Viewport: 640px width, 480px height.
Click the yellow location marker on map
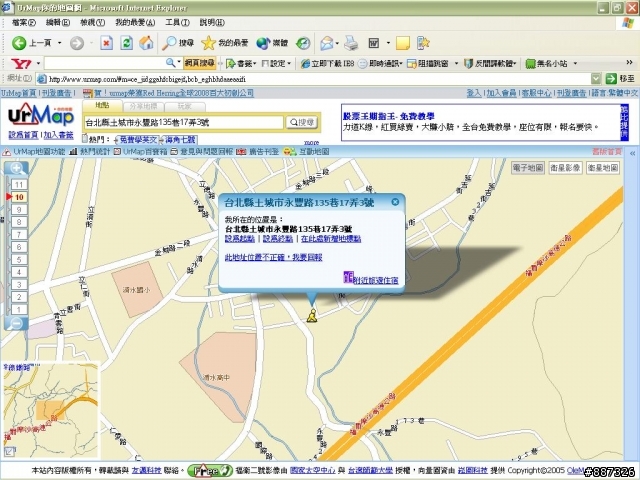(x=312, y=316)
